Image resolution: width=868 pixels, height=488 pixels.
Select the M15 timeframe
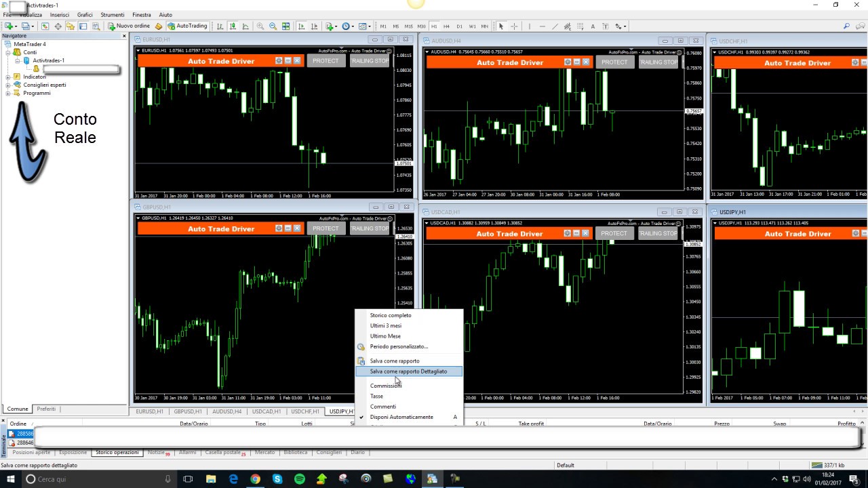(408, 26)
